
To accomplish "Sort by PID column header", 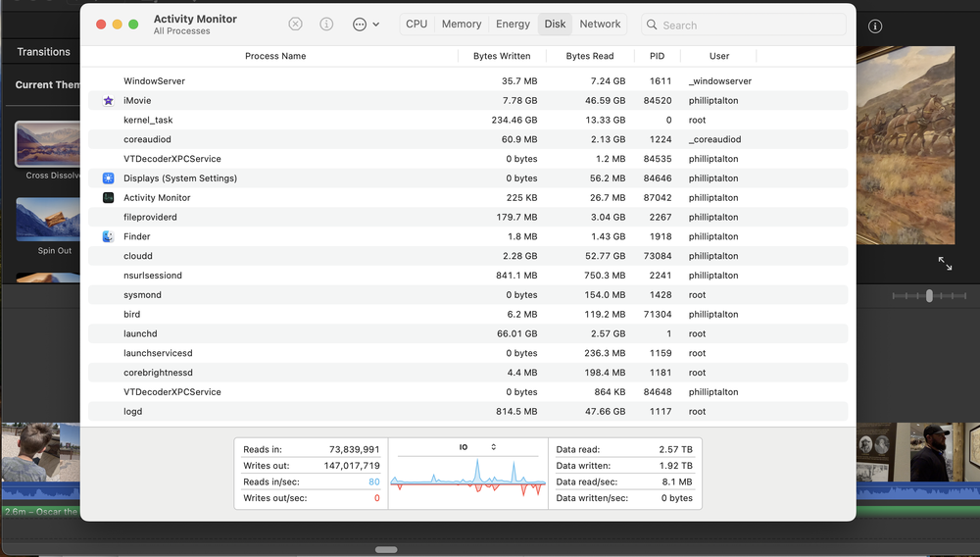I will pos(657,56).
